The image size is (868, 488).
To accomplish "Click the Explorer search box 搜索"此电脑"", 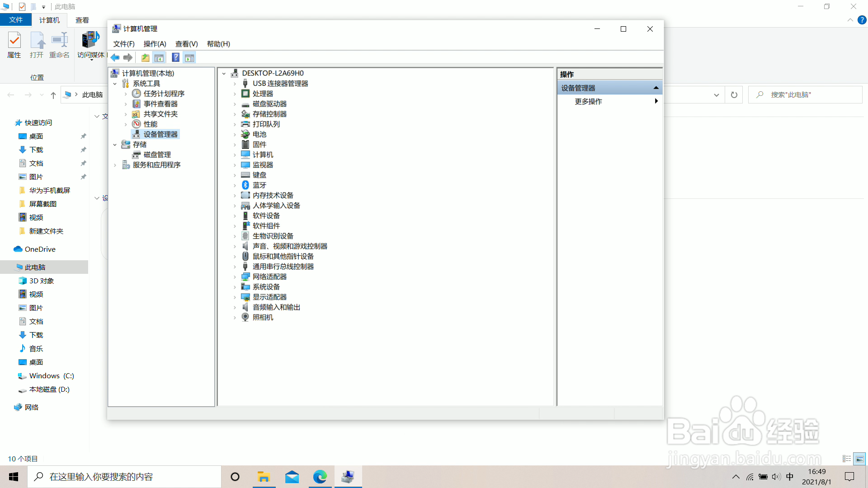I will click(805, 95).
